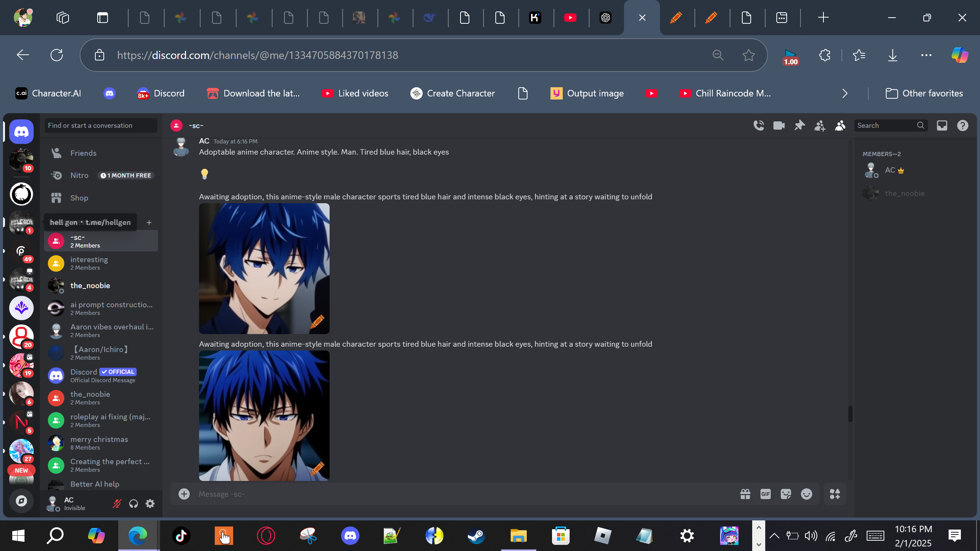Viewport: 980px width, 551px height.
Task: Expand the bookmarks bar overflow chevron
Action: pos(845,93)
